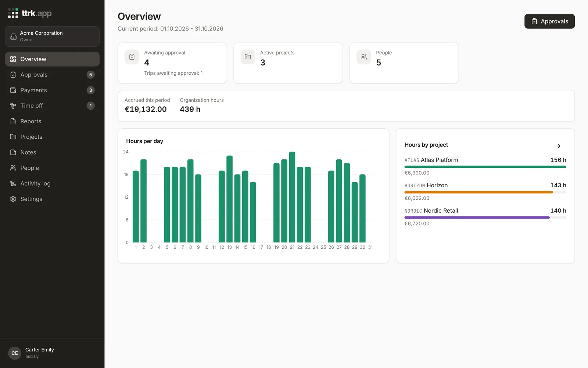Open Reports from the sidebar
Image resolution: width=588 pixels, height=368 pixels.
point(52,121)
